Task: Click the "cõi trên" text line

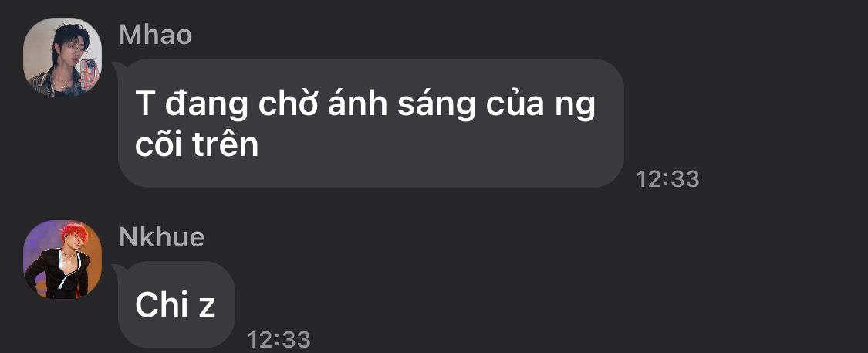Action: (197, 144)
